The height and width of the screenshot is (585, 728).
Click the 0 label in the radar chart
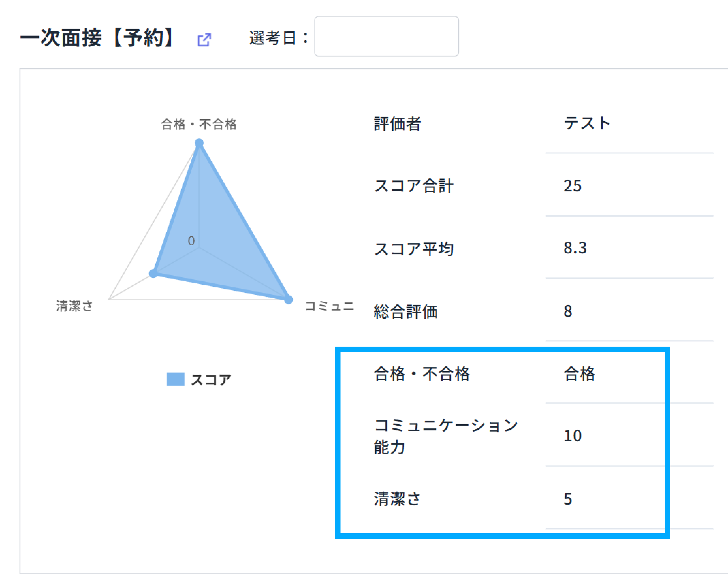click(191, 240)
